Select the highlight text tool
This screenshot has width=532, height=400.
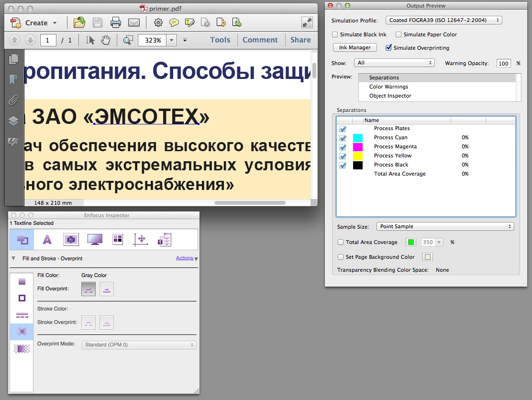pos(189,23)
